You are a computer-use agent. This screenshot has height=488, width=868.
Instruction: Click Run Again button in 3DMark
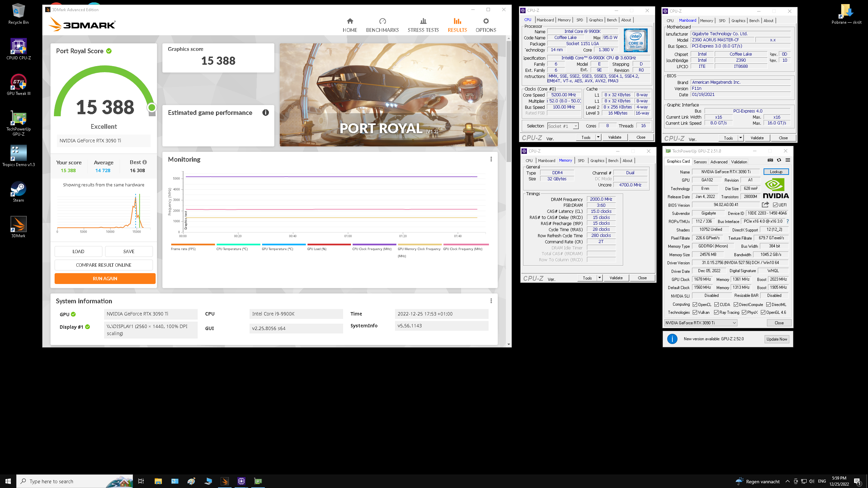[x=105, y=279]
